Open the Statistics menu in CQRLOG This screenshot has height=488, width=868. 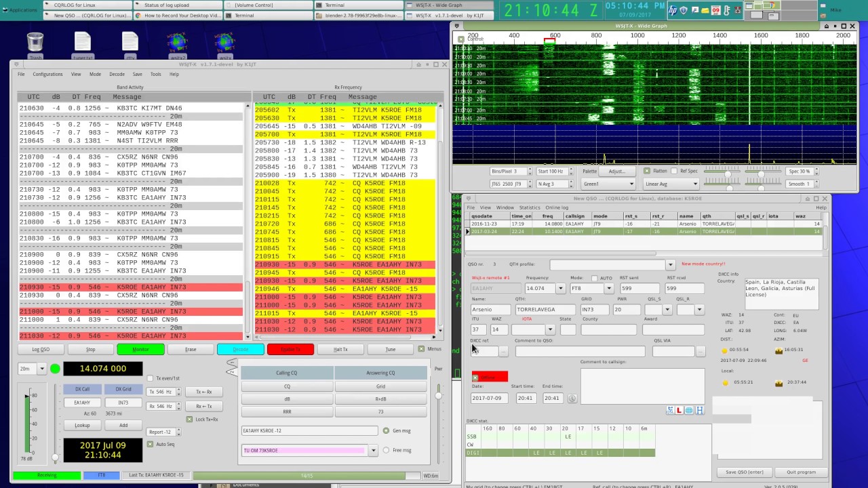pyautogui.click(x=530, y=207)
